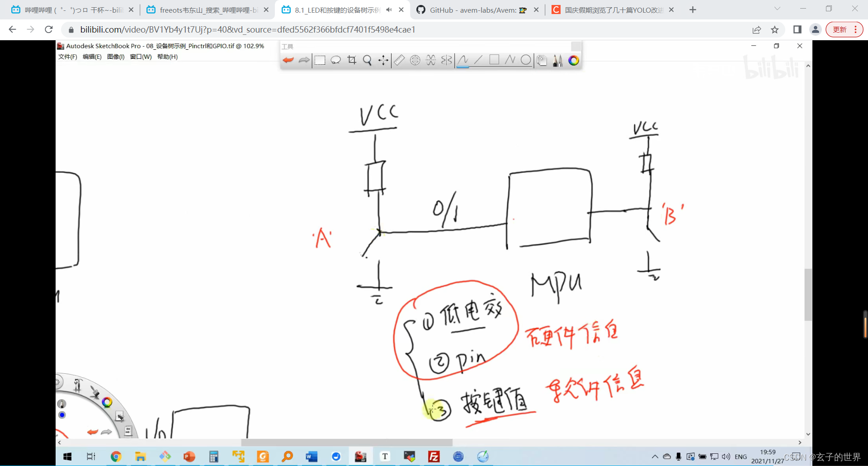Viewport: 868px width, 466px height.
Task: Click the current pencil brush puck
Action: coord(62,404)
